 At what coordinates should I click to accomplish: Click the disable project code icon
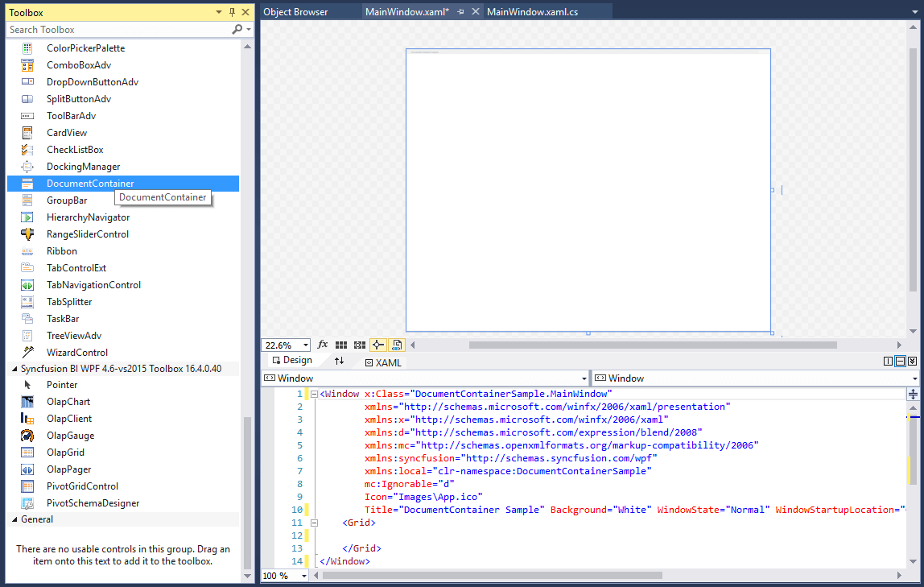pos(397,345)
